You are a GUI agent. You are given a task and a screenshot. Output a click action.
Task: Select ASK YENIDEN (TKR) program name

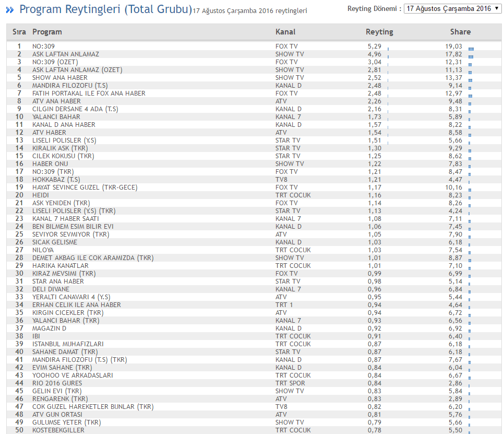point(61,203)
